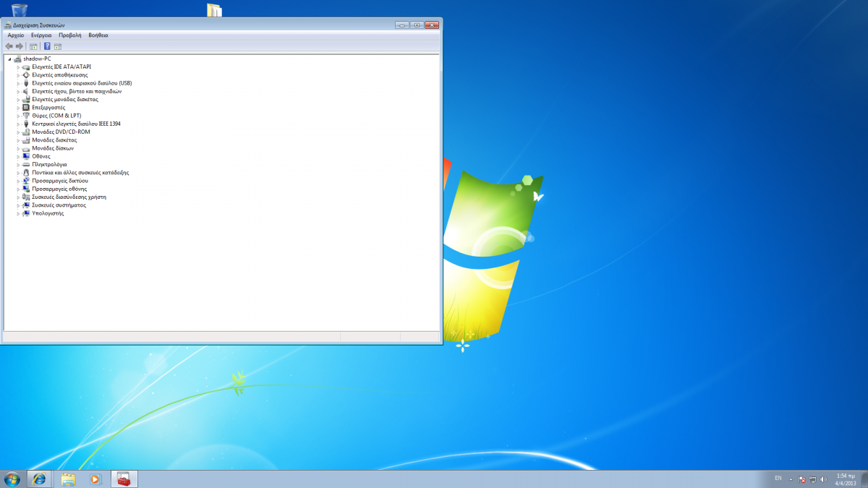Select the Ελεγκτές μονάδας δισκέτας label

[x=65, y=99]
